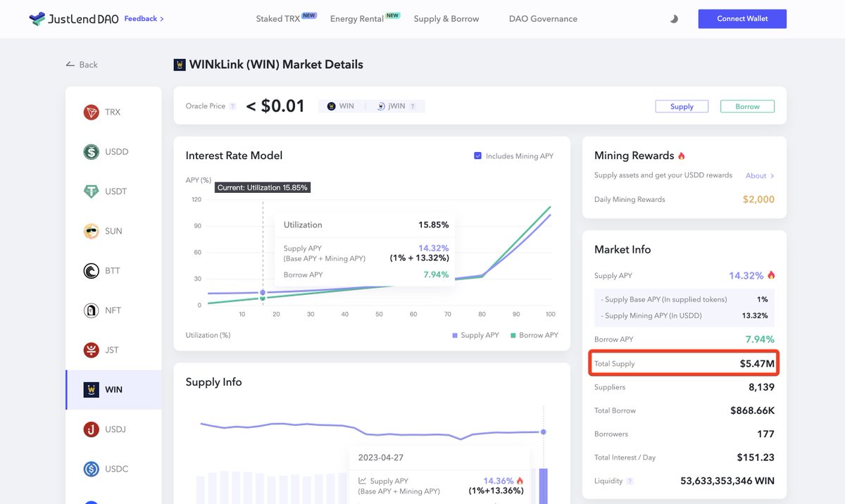
Task: Click Current: Utilization 15.85% label
Action: click(x=262, y=188)
